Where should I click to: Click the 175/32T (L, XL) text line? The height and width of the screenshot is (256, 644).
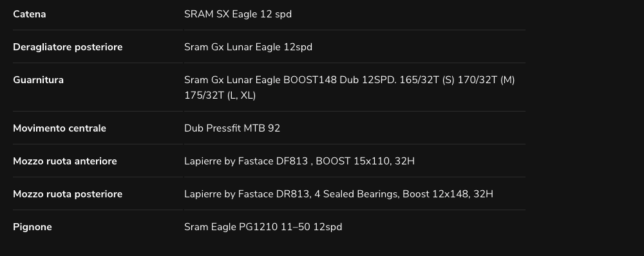pyautogui.click(x=220, y=95)
